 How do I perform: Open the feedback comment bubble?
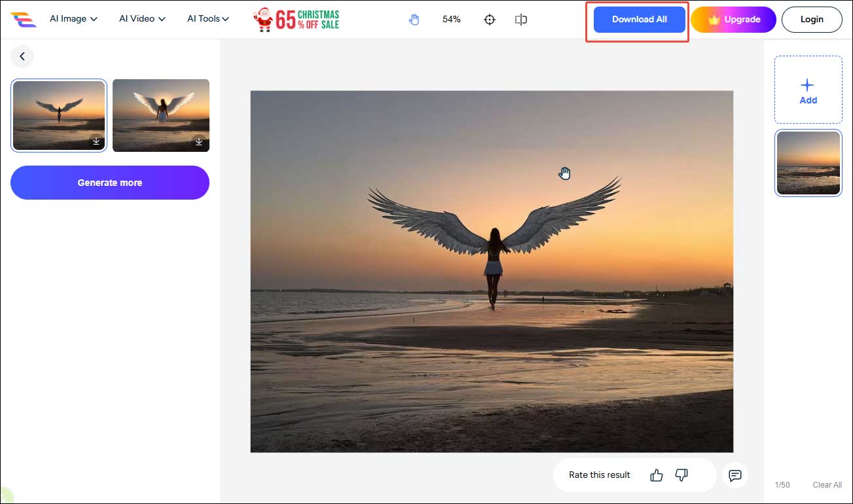(735, 475)
